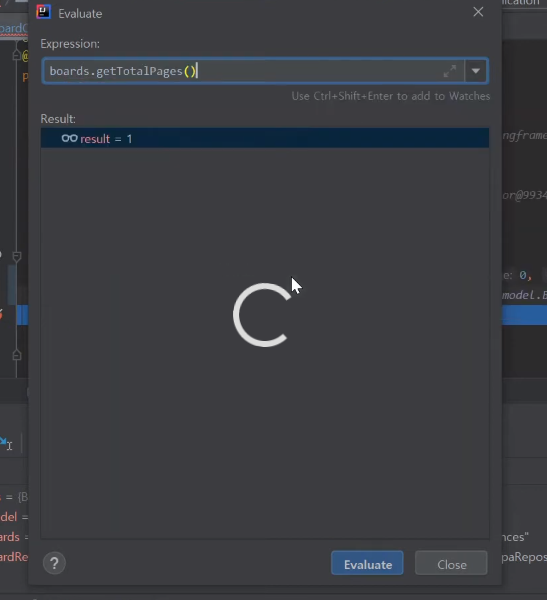
Task: Click the expand expression editor icon
Action: coord(450,71)
